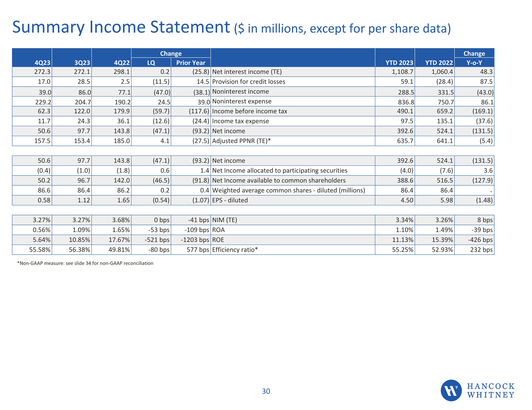
Task: Select the YTD 2022 column header
Action: pyautogui.click(x=439, y=63)
